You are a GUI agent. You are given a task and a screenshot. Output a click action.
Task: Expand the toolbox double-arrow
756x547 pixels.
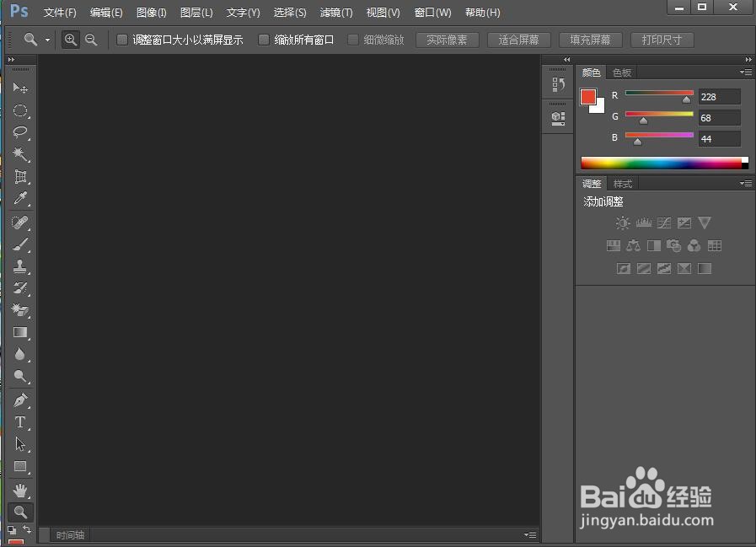(11, 59)
